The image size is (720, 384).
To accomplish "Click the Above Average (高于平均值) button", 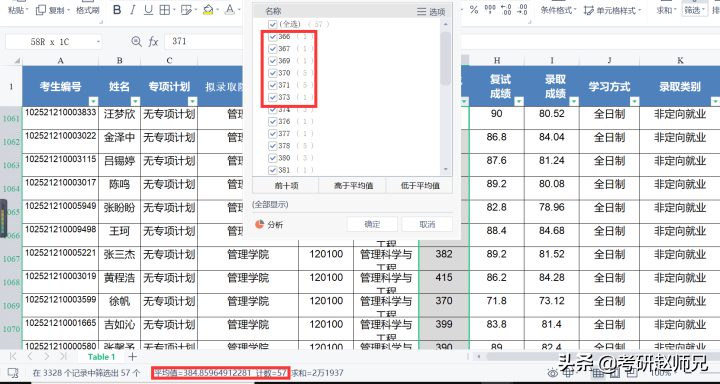I will [352, 186].
